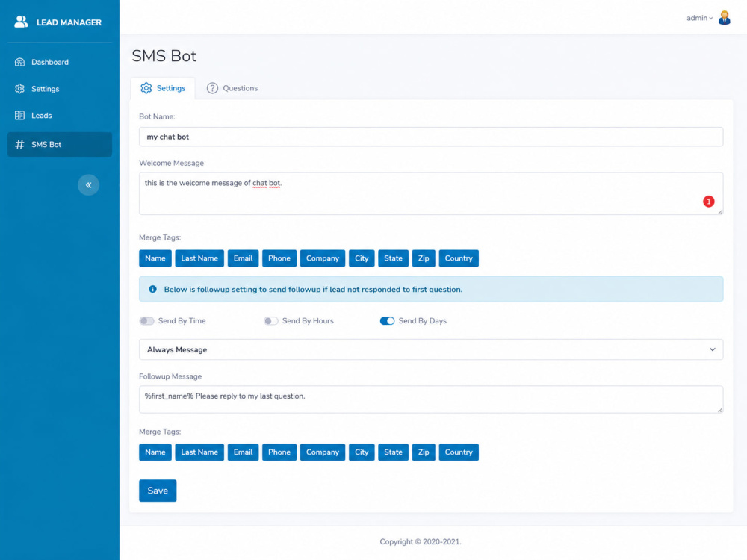This screenshot has height=560, width=747.
Task: Click the question mark icon on Questions tab
Action: pos(212,88)
